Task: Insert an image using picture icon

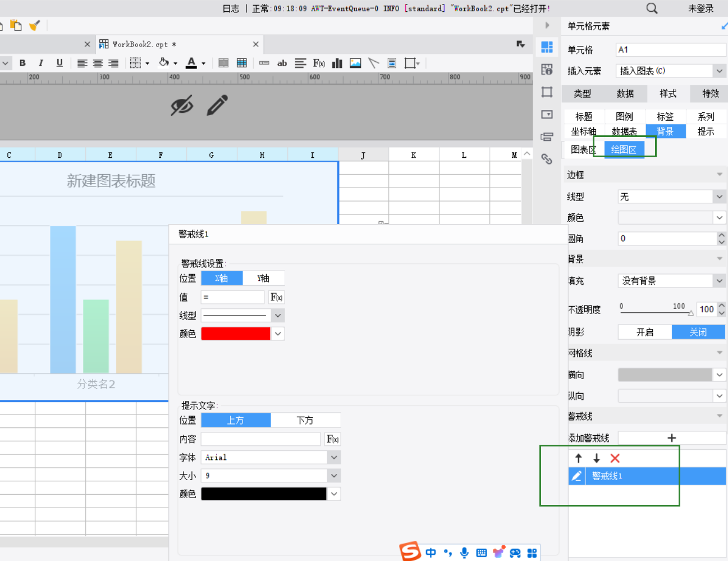Action: pyautogui.click(x=355, y=63)
